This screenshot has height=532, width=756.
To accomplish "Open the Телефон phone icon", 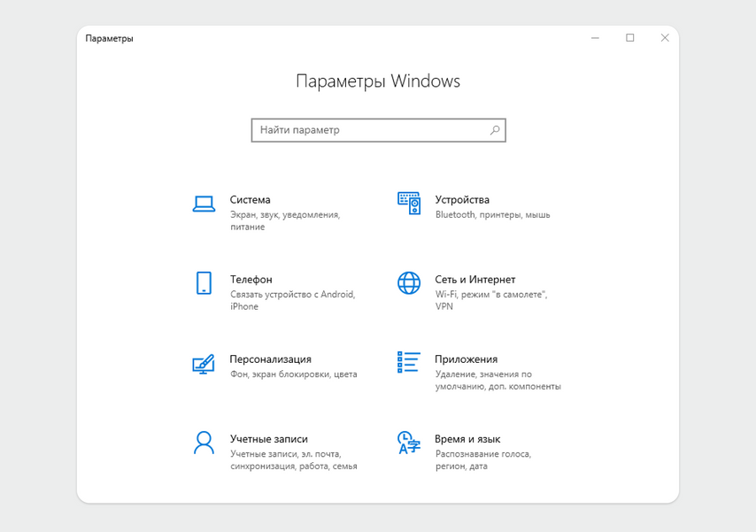I will [204, 282].
